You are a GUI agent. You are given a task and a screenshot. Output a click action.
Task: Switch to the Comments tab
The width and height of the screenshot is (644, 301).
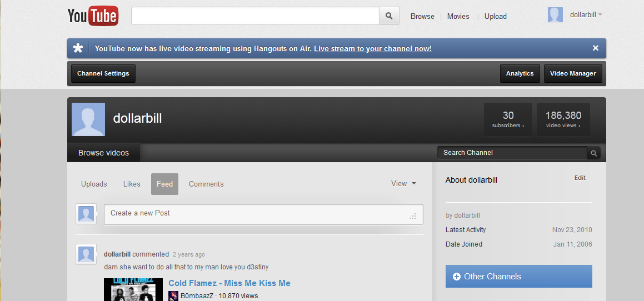click(206, 184)
